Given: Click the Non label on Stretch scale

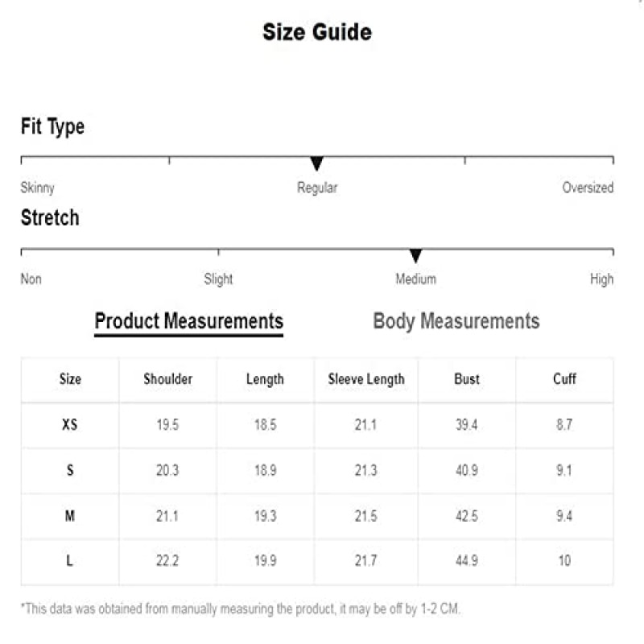Looking at the screenshot, I should click(x=31, y=279).
